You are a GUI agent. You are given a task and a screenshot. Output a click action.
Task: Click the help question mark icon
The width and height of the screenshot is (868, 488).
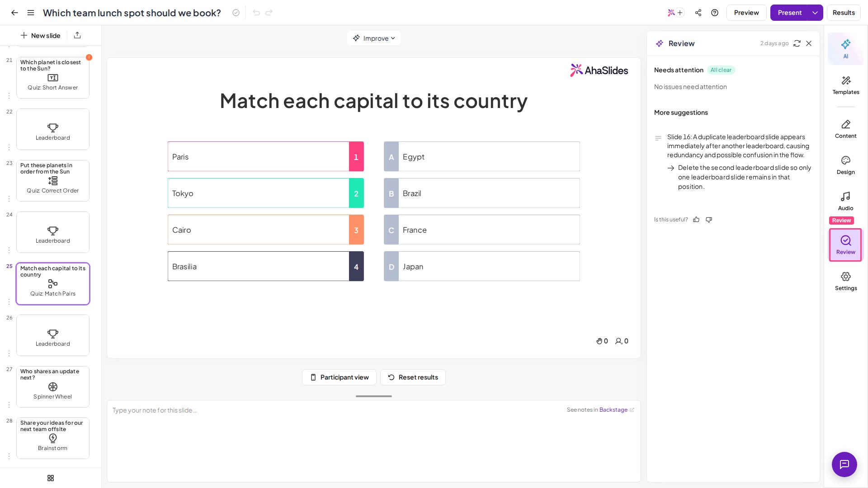tap(715, 13)
